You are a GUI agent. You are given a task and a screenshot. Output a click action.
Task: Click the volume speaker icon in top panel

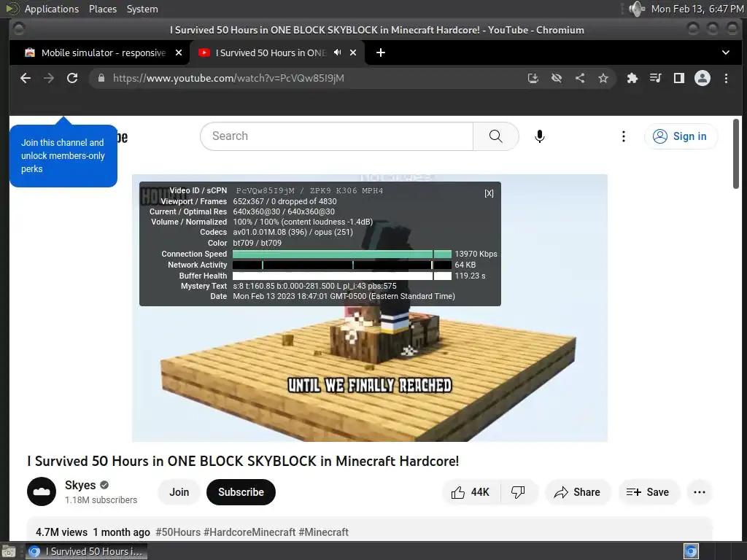point(636,9)
